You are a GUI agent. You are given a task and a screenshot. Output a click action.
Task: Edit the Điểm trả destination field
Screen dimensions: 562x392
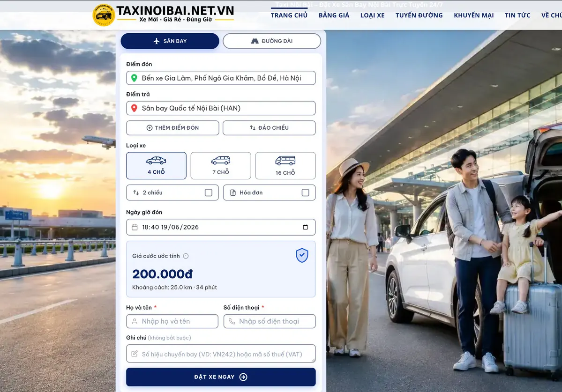[x=221, y=108]
